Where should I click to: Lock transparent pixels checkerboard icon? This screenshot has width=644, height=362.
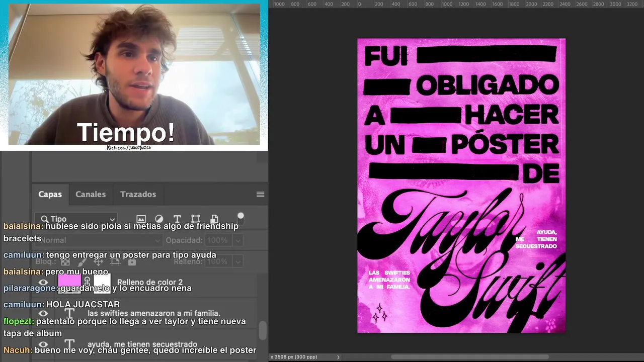[65, 261]
